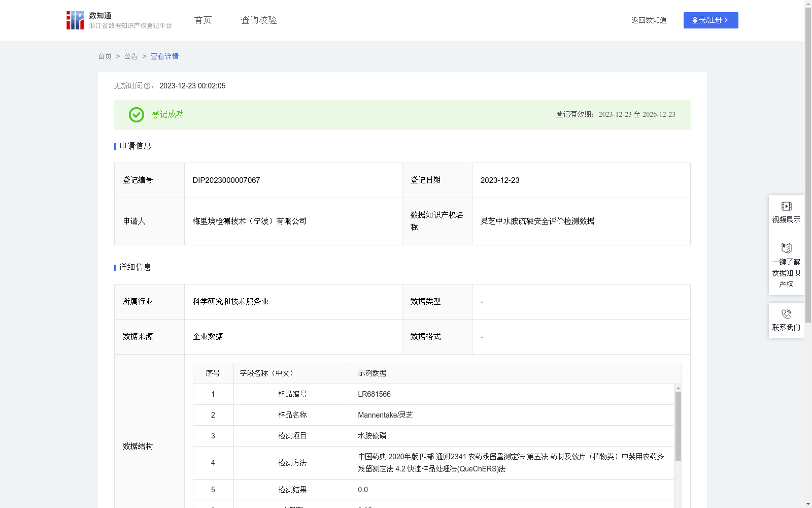Open 联系我们 phone contact icon

[786, 313]
